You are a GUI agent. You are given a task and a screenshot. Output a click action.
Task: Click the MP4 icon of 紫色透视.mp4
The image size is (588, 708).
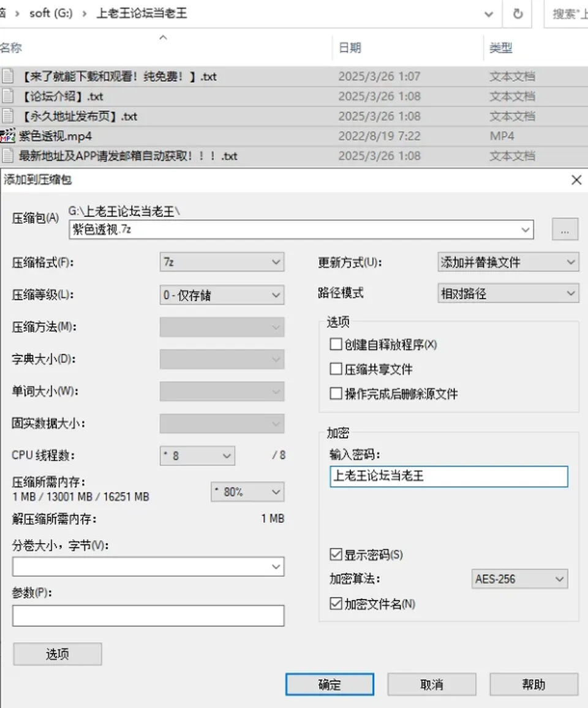click(7, 136)
